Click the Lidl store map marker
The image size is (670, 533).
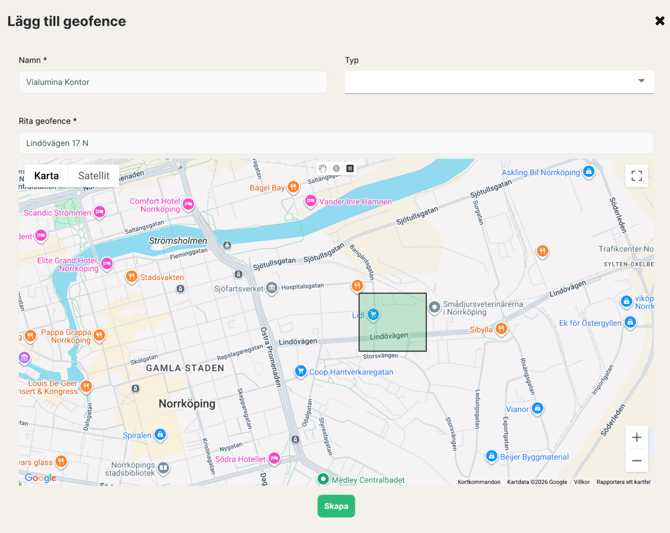coord(373,315)
